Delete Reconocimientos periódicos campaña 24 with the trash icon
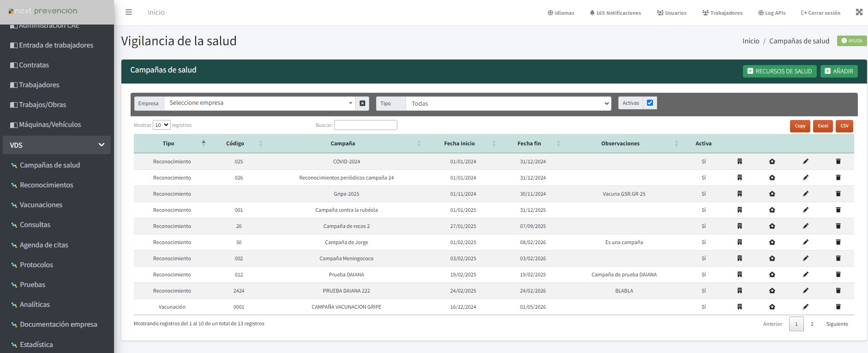The image size is (868, 353). [838, 178]
